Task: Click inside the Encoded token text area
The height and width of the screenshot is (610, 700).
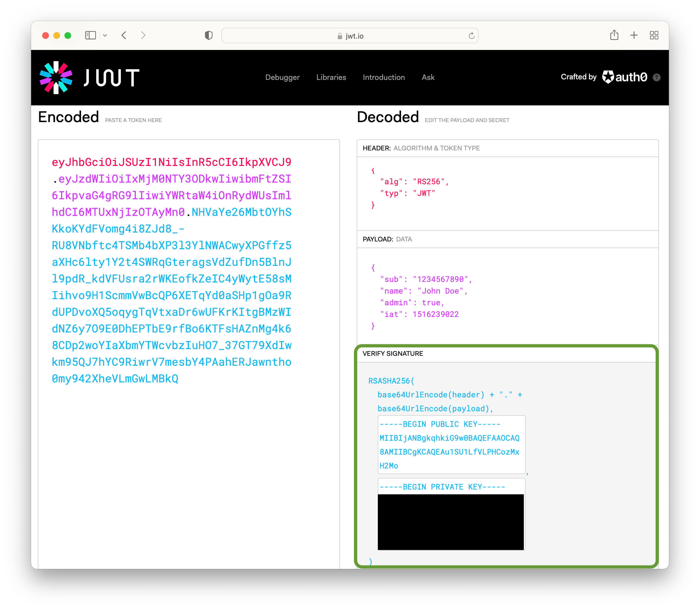Action: 189,460
